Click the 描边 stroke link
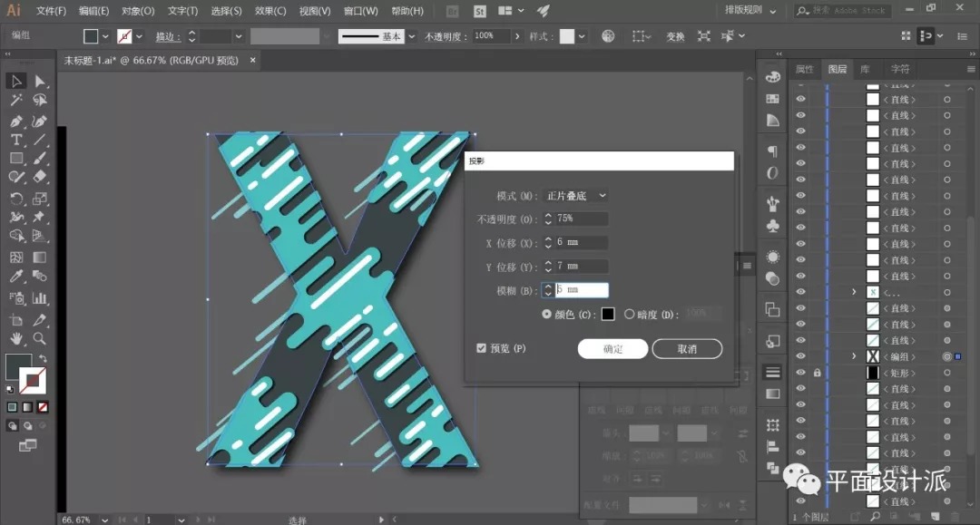This screenshot has height=525, width=980. [167, 37]
